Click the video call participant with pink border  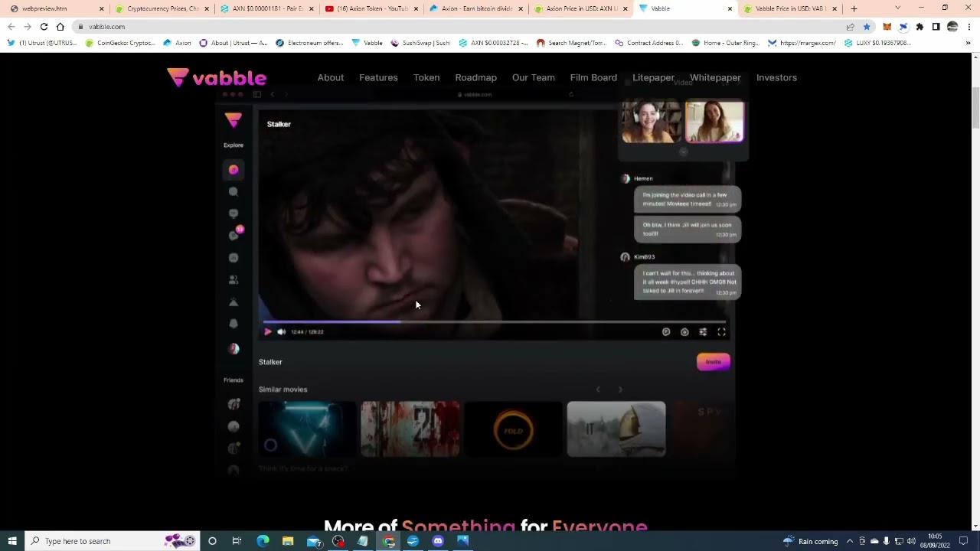click(714, 122)
